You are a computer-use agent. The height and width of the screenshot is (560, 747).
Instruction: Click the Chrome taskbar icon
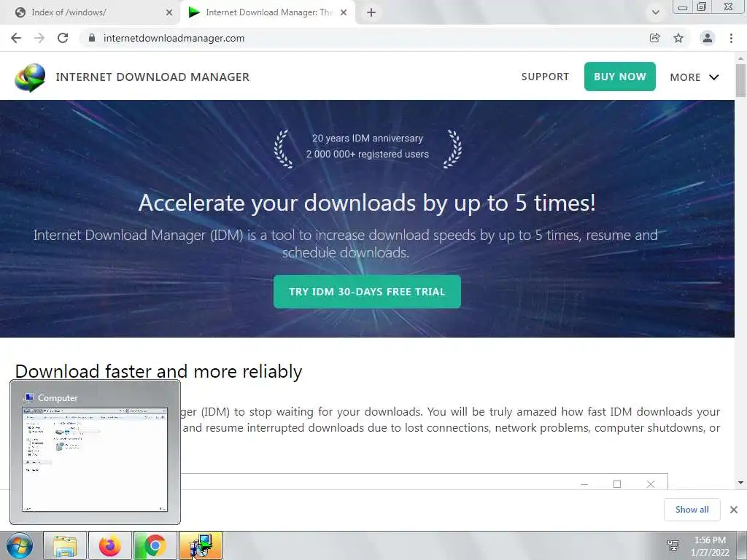pos(155,545)
